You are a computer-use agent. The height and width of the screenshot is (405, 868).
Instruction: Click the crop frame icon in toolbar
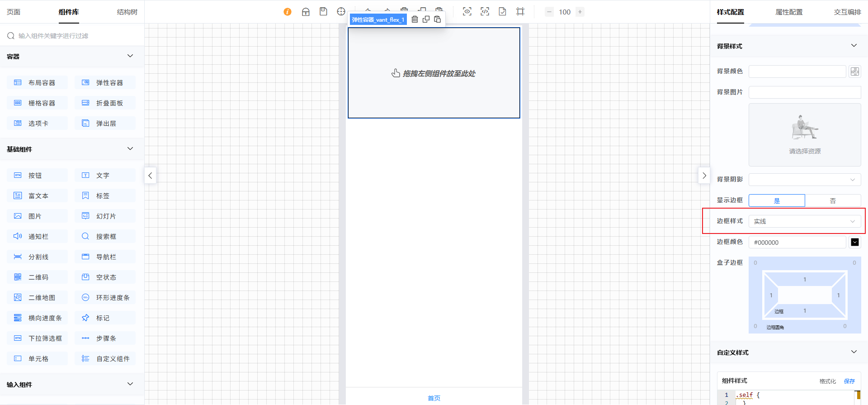pos(520,12)
